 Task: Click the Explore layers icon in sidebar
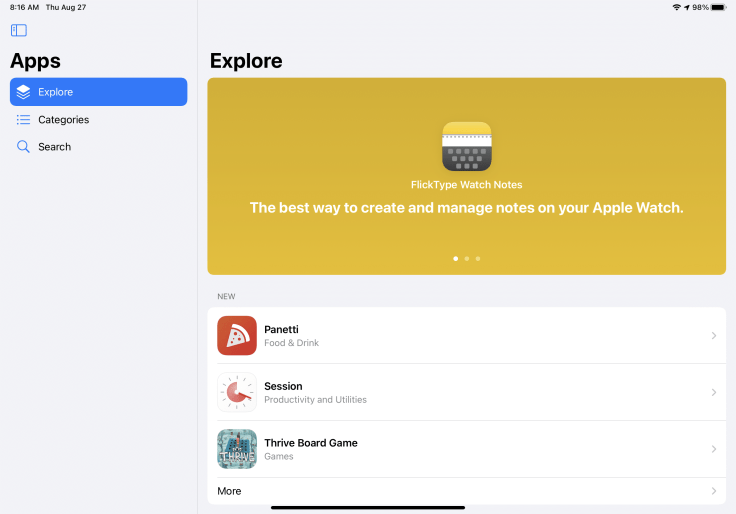[x=23, y=92]
